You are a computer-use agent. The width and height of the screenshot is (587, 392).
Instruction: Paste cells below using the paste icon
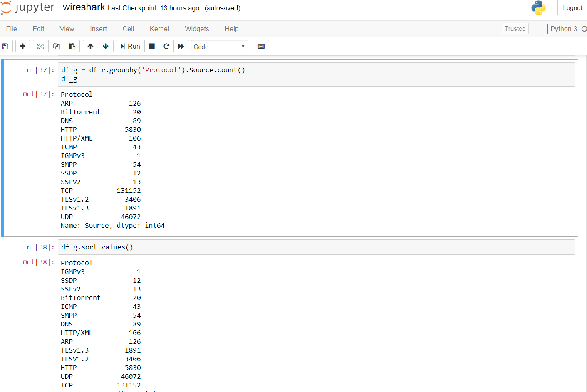click(x=72, y=46)
